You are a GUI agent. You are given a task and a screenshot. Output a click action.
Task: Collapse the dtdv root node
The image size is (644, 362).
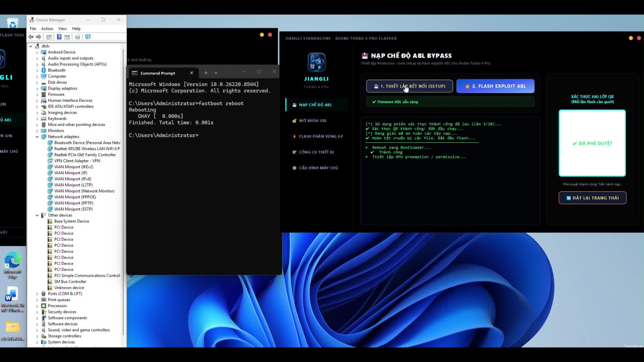tap(31, 46)
